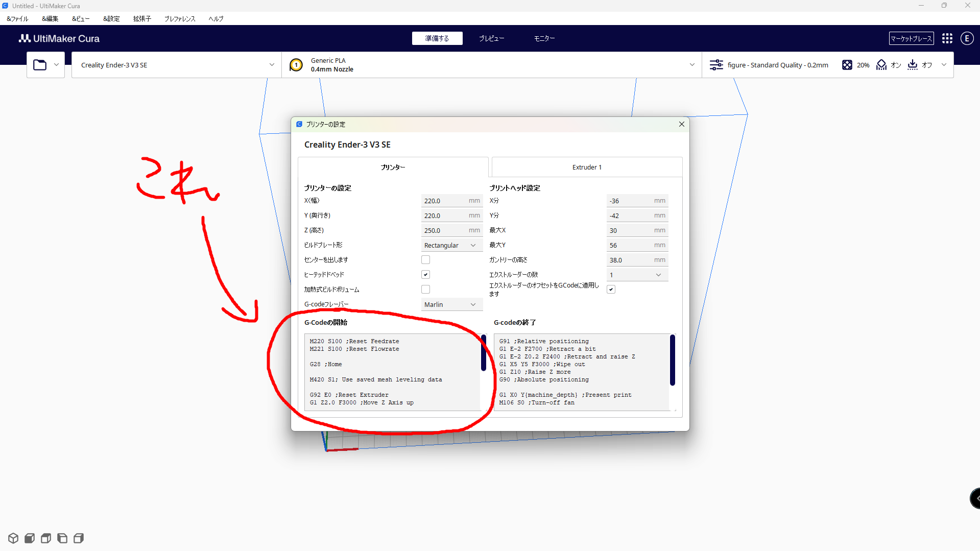
Task: Open the ビュー menu
Action: pos(81,19)
